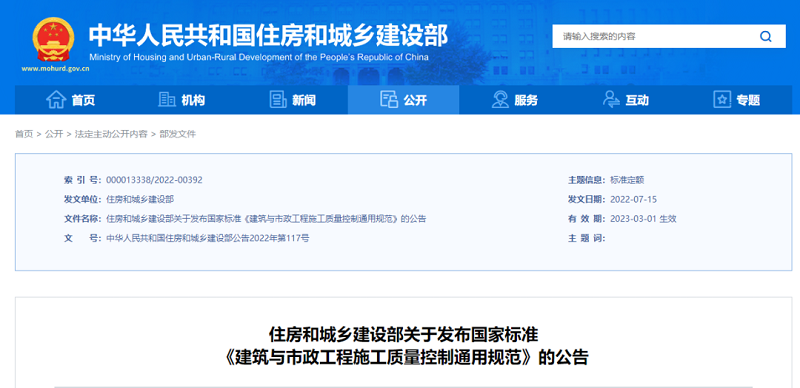Click the 索引号 label
Screen dimensions: 800x388
click(83, 180)
